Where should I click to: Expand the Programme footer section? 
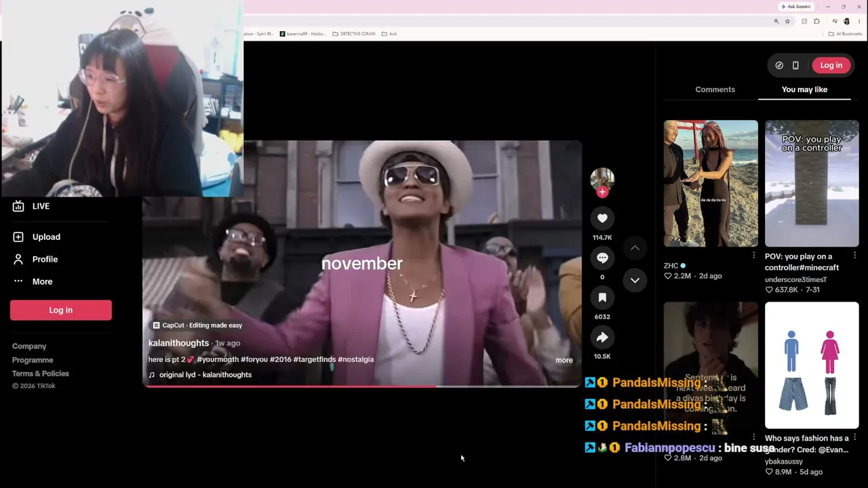click(x=33, y=360)
